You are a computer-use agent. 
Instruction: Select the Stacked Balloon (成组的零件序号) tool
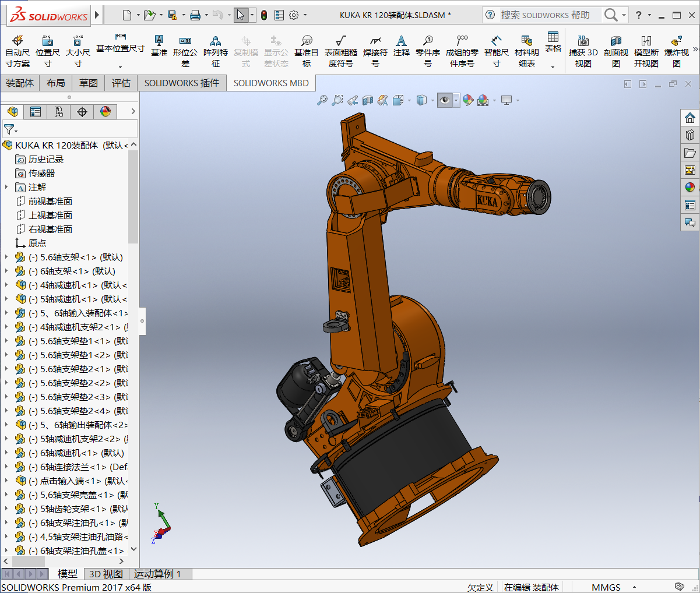462,51
